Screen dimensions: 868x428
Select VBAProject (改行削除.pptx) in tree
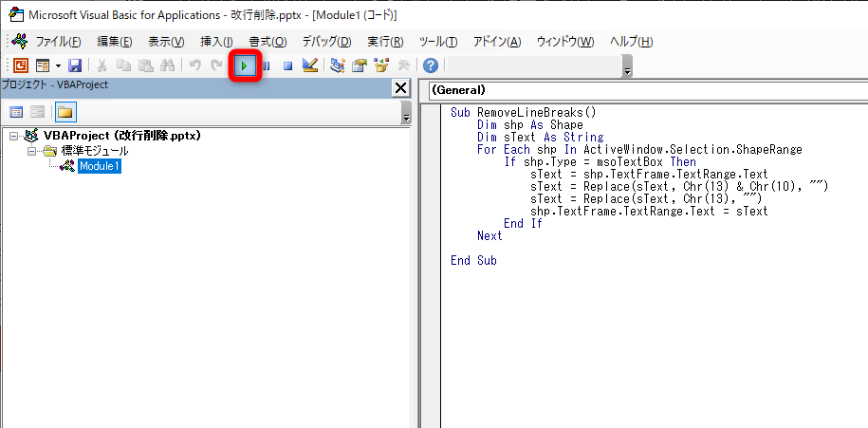tap(121, 136)
